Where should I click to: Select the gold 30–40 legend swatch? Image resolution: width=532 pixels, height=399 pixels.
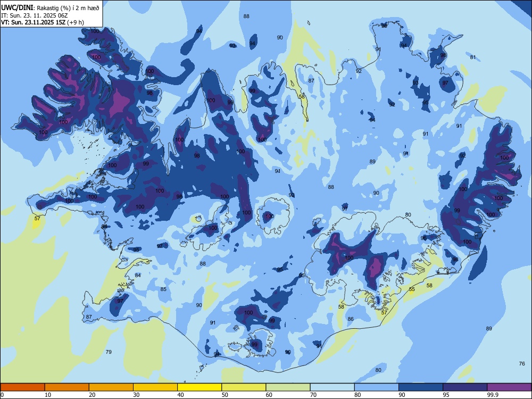[x=155, y=387]
